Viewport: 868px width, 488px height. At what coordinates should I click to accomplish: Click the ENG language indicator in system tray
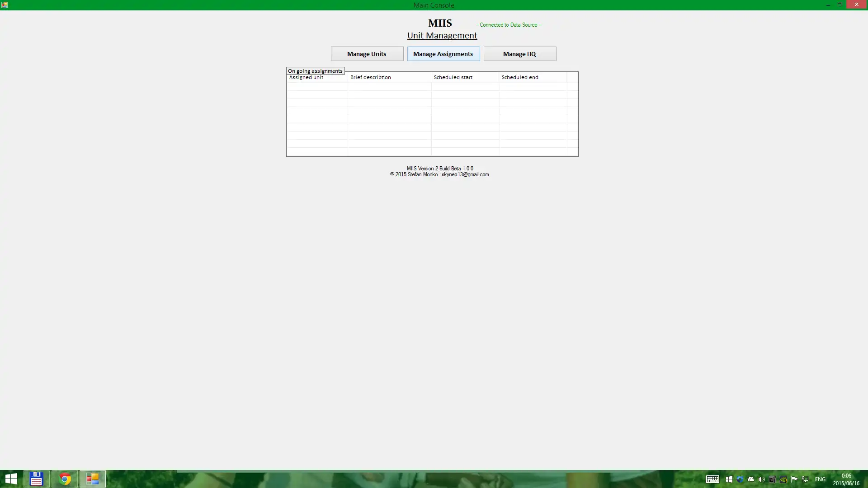[820, 480]
